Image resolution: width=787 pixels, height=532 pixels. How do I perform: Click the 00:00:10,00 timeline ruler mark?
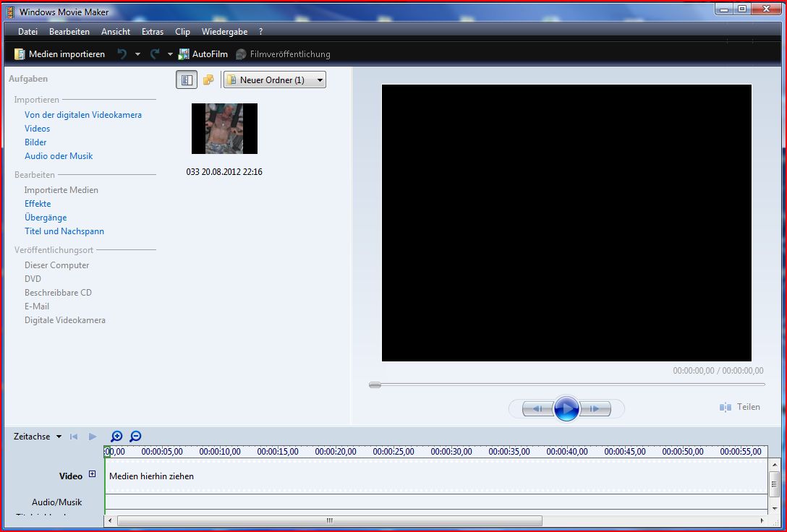click(220, 452)
